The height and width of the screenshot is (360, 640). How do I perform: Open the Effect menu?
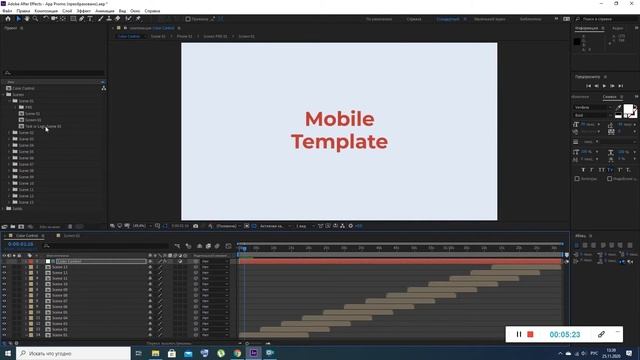84,11
